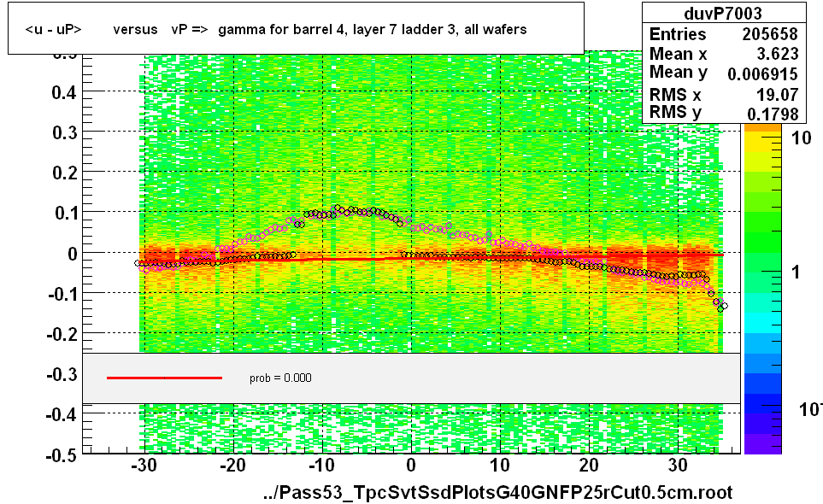Click the x-axis label -30
This screenshot has height=504, width=823.
point(144,466)
